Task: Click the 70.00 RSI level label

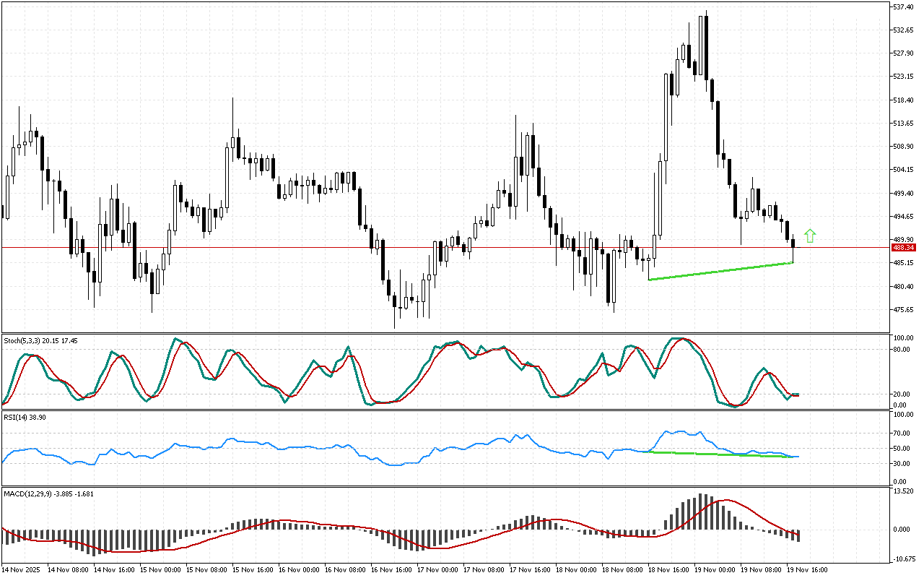Action: (902, 433)
